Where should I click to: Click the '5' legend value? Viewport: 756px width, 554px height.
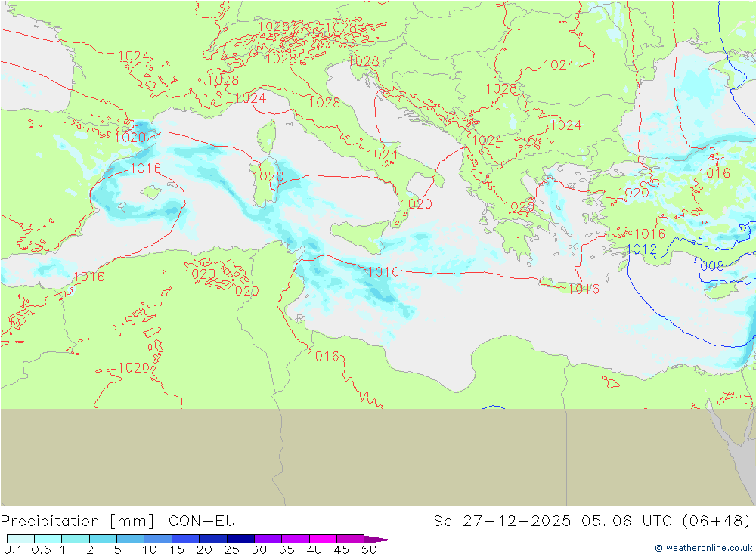(117, 549)
